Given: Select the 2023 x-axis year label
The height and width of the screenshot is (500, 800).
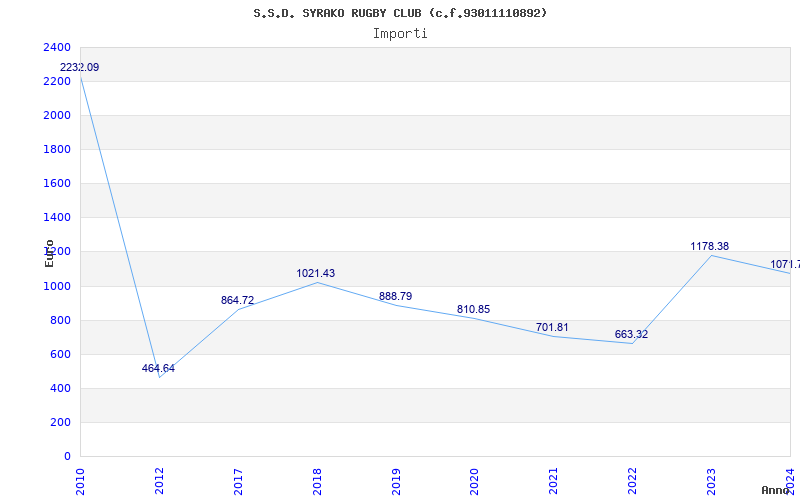Looking at the screenshot, I should pyautogui.click(x=711, y=481).
